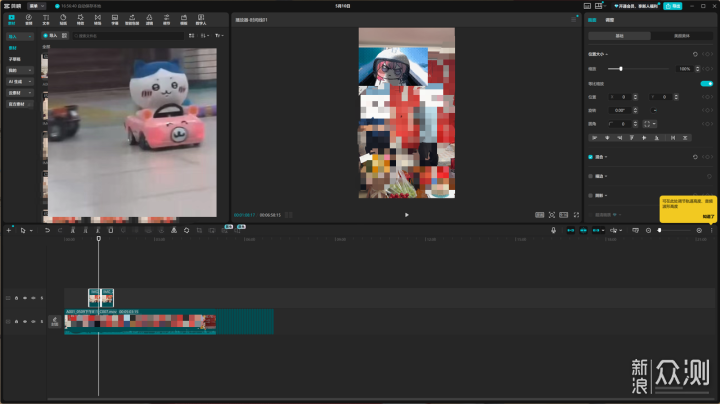Adjust the 缩放 scale slider handle
This screenshot has width=720, height=404.
click(621, 69)
